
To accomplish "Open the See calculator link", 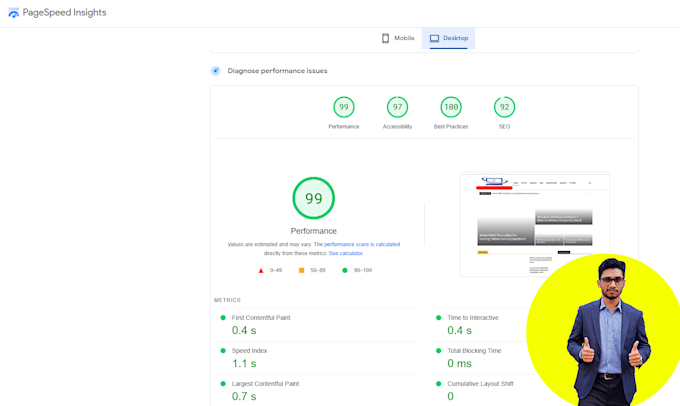I will [346, 253].
